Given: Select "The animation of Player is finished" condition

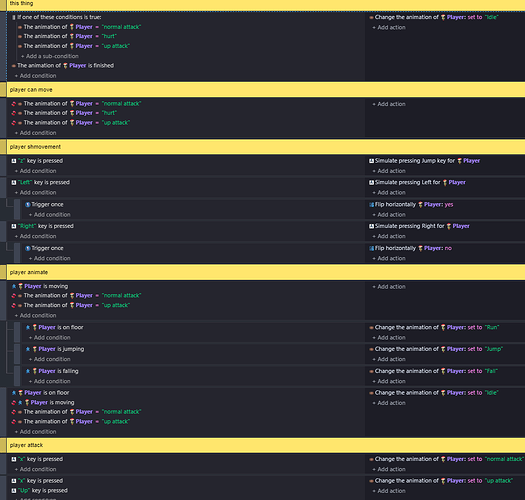Looking at the screenshot, I should coord(63,66).
